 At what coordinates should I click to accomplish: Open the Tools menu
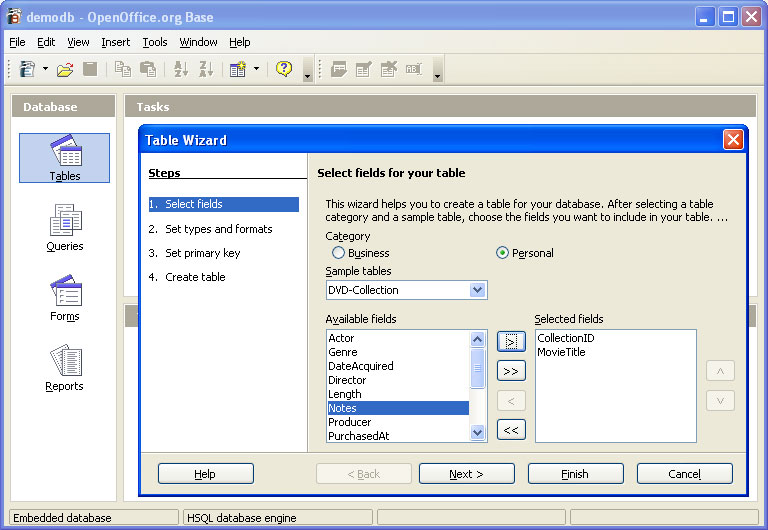coord(155,42)
